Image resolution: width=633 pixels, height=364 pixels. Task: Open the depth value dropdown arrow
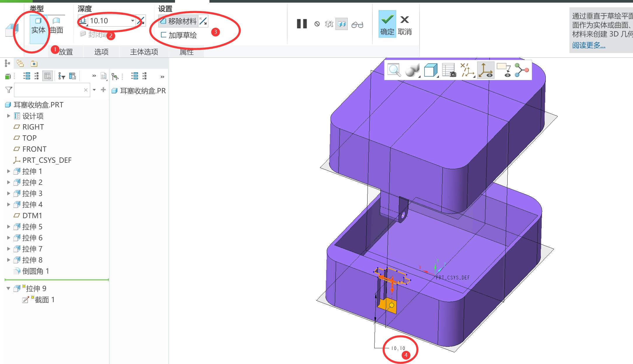click(x=132, y=21)
